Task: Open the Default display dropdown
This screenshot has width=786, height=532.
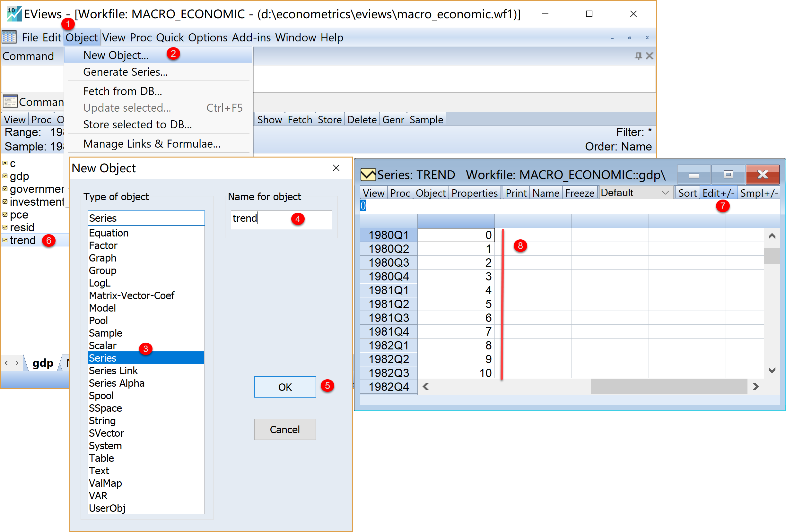Action: (x=665, y=193)
